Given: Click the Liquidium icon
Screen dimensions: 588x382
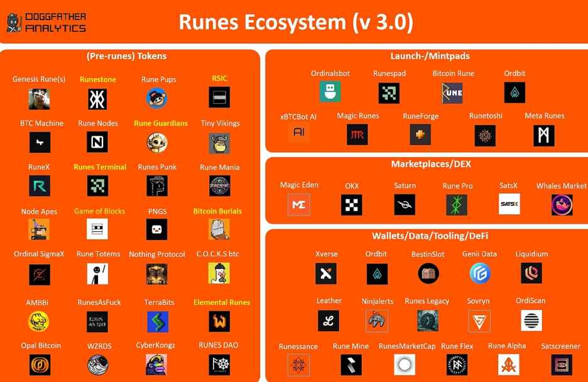Looking at the screenshot, I should click(x=531, y=273).
